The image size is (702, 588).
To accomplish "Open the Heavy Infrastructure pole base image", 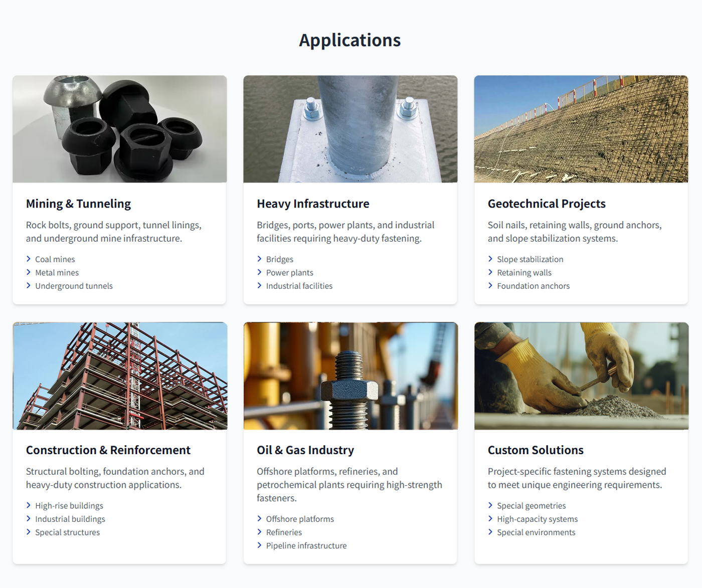I will [350, 129].
